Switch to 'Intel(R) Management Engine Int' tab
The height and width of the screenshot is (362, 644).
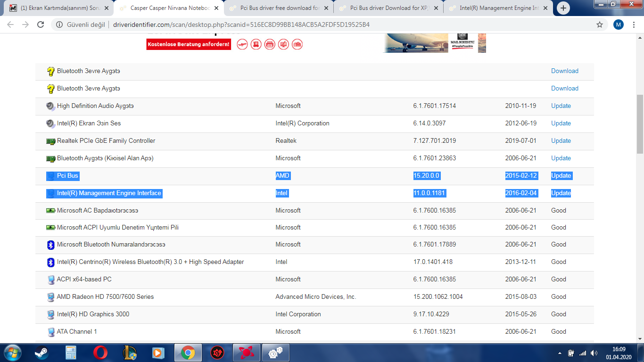pyautogui.click(x=498, y=8)
